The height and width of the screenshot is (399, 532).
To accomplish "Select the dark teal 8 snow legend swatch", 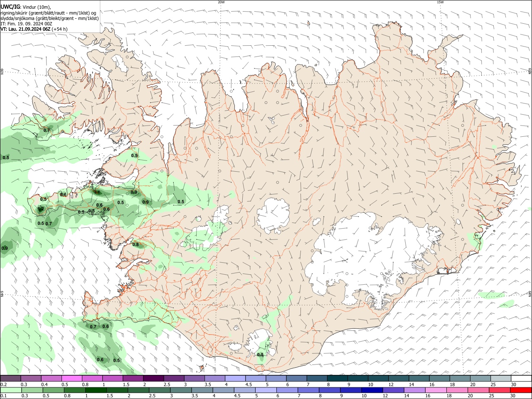I will tap(337, 378).
